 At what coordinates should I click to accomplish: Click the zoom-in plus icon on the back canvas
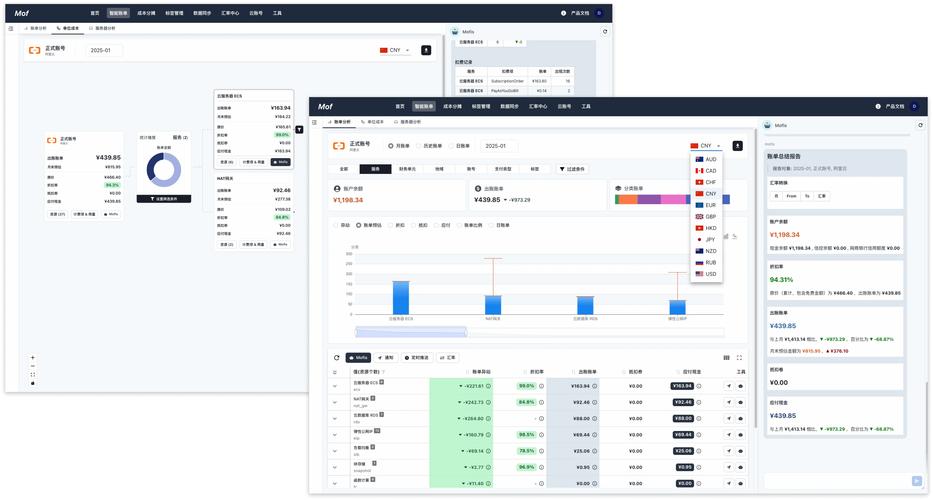[33, 357]
